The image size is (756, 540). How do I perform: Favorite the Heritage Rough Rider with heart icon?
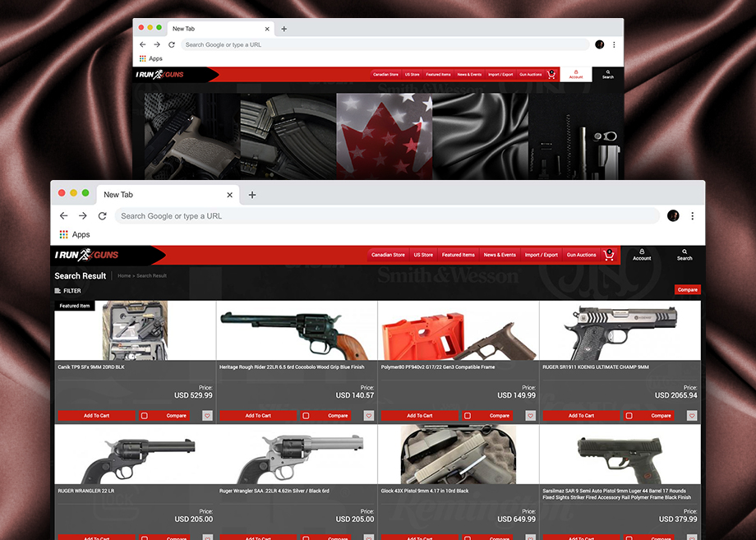pos(369,416)
